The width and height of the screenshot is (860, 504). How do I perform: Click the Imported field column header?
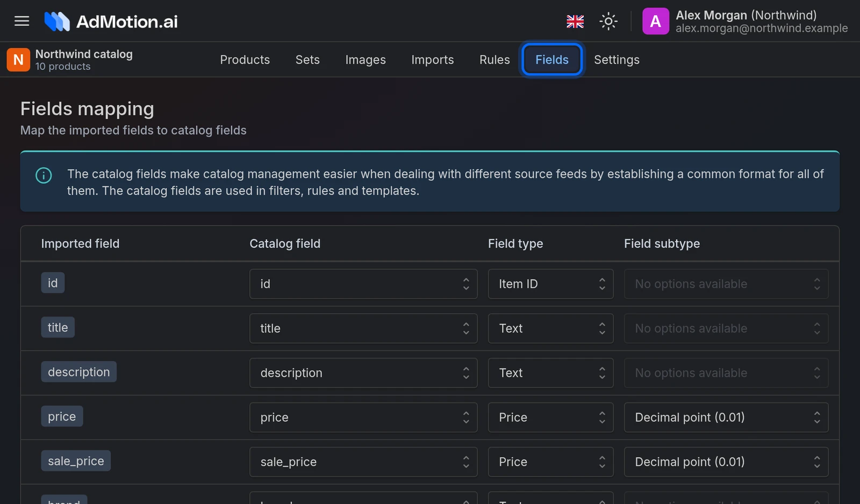point(81,243)
